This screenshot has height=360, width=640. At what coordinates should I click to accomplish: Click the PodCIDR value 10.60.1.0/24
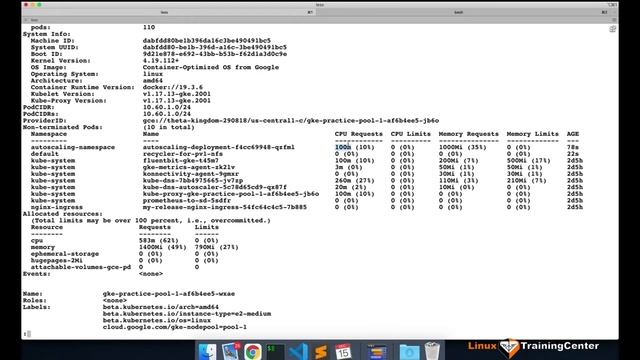click(x=167, y=107)
